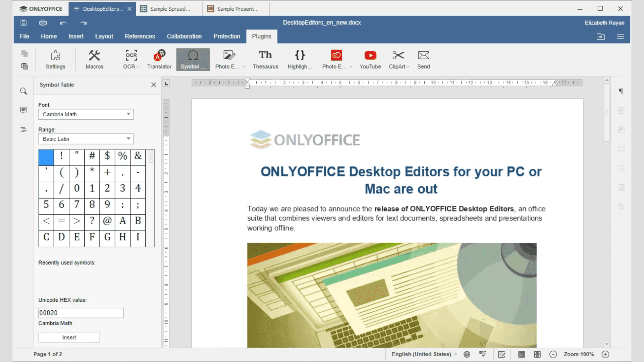The height and width of the screenshot is (362, 644).
Task: Expand the OCR dropdown arrow
Action: pyautogui.click(x=138, y=67)
